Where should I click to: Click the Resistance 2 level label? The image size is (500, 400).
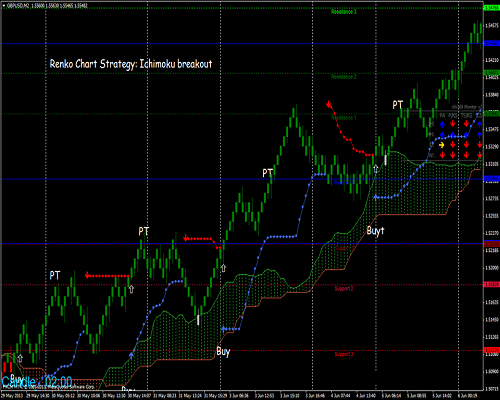tap(344, 77)
